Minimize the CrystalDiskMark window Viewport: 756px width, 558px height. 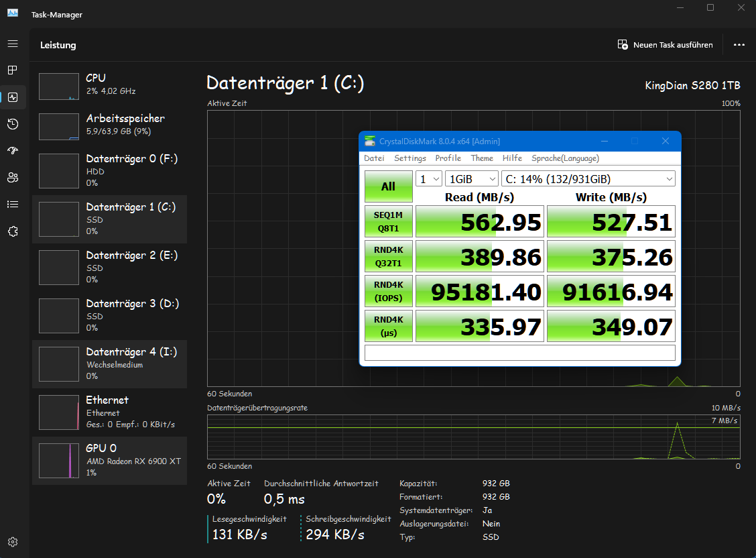(x=604, y=141)
